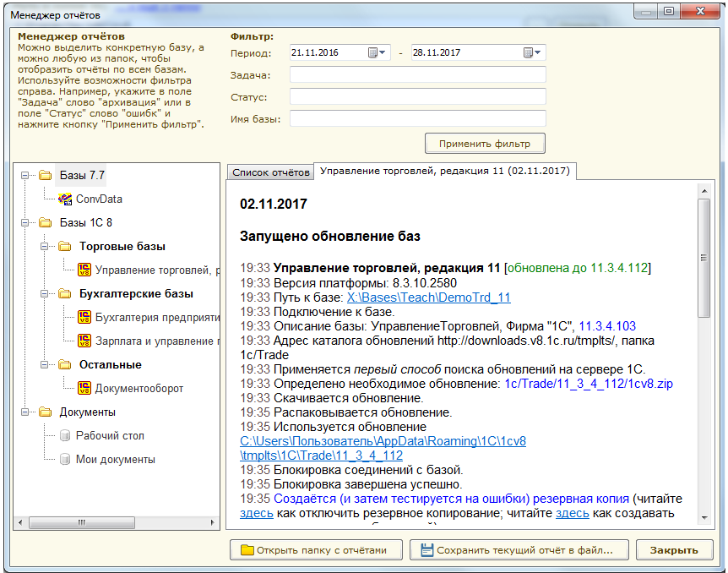Click the 1C icon beside Зарплата и управление
The image size is (728, 573).
(84, 341)
